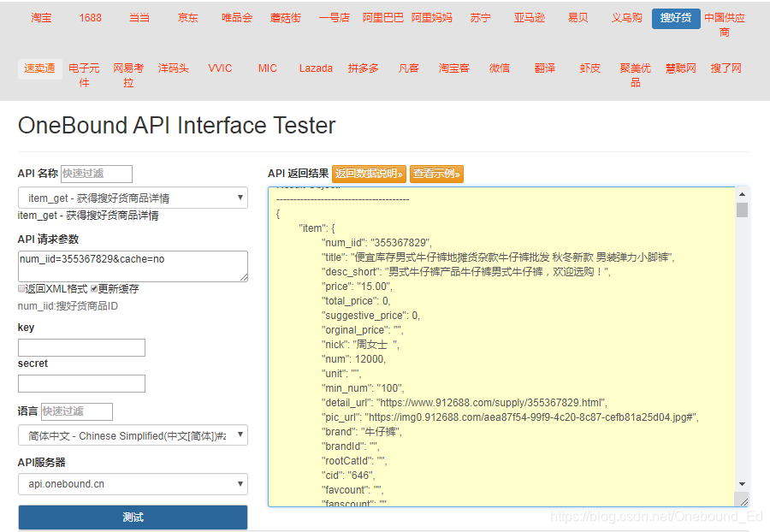Select the 网易考拉 tab
Screen dimensions: 770x532
pos(128,75)
